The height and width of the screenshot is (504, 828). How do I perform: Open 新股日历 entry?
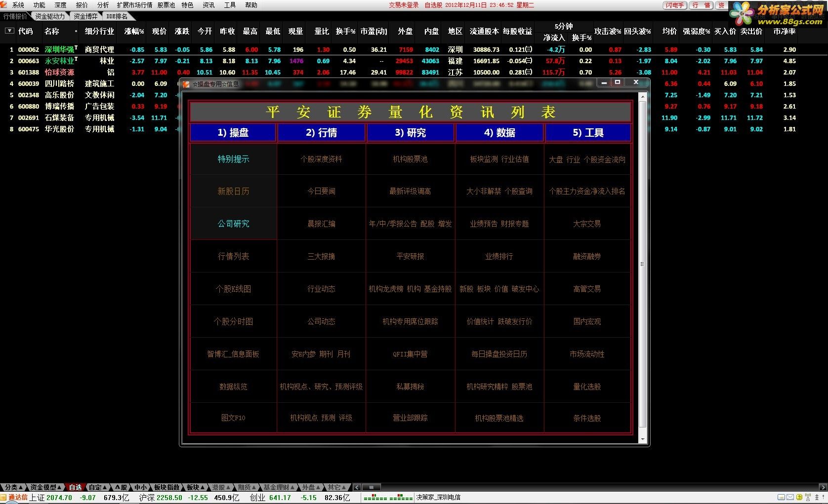tap(233, 191)
